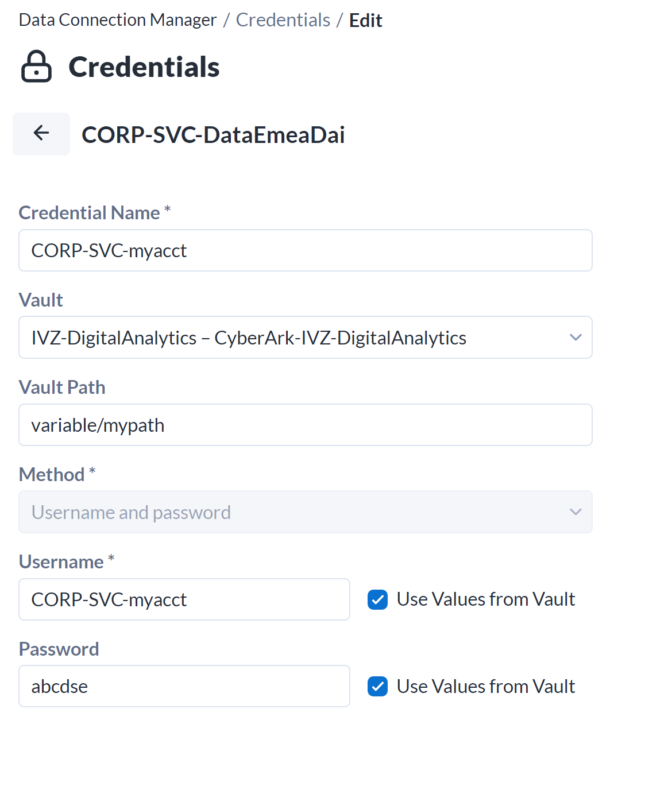Toggle the vault checkbox beside CORP-SVC-myacct username
672x794 pixels.
[377, 599]
